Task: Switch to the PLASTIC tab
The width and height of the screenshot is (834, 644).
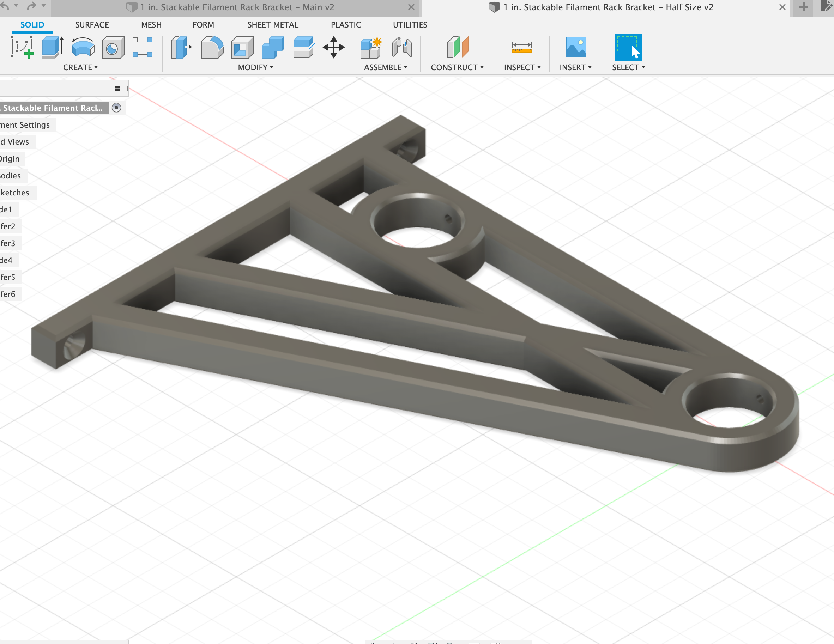Action: (346, 25)
